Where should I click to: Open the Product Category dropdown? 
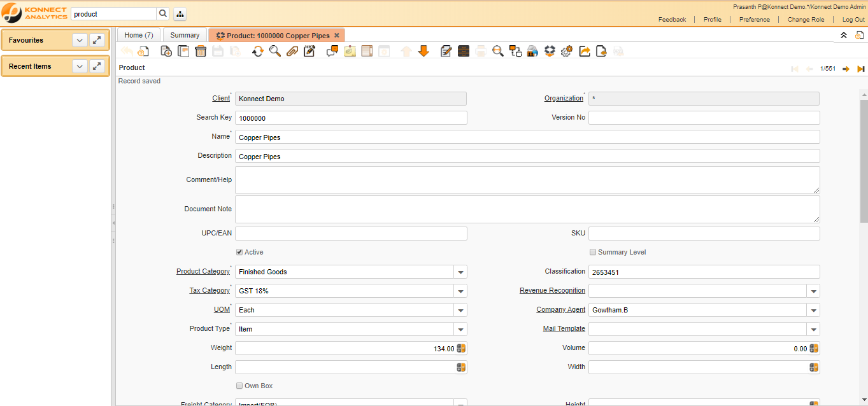point(460,271)
